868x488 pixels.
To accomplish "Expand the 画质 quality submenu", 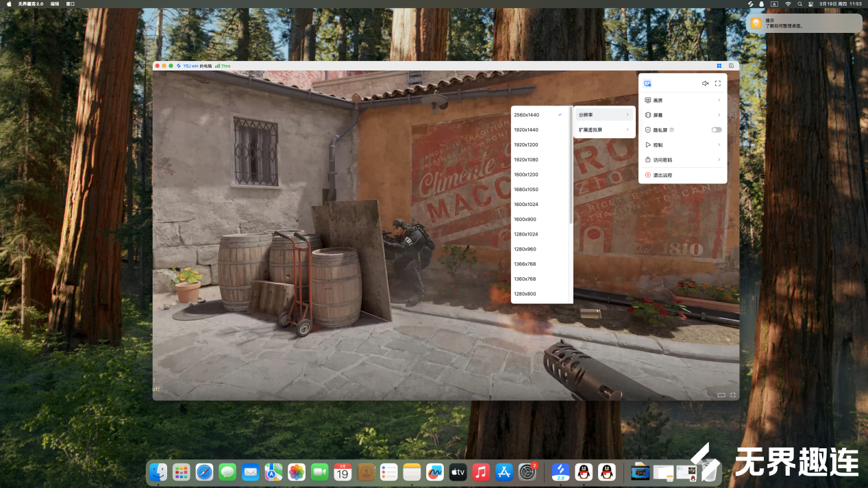I will pyautogui.click(x=682, y=100).
